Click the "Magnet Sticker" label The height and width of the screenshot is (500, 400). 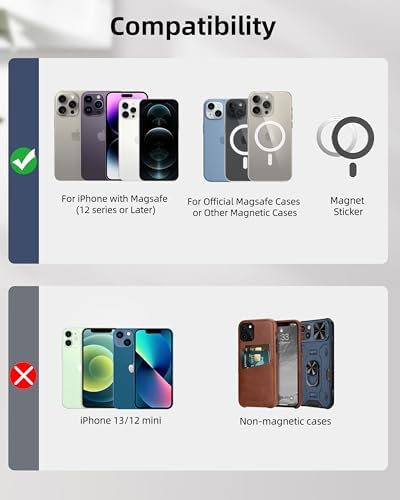click(x=347, y=206)
